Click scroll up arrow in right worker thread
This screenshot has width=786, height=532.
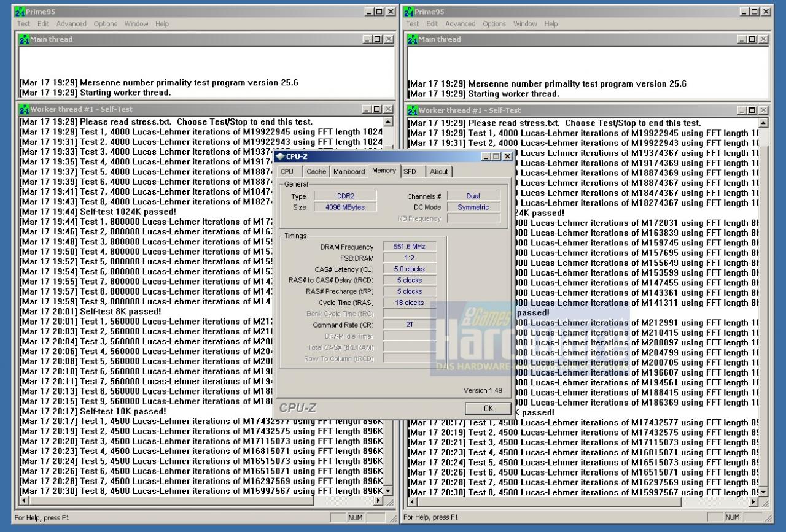[x=763, y=123]
